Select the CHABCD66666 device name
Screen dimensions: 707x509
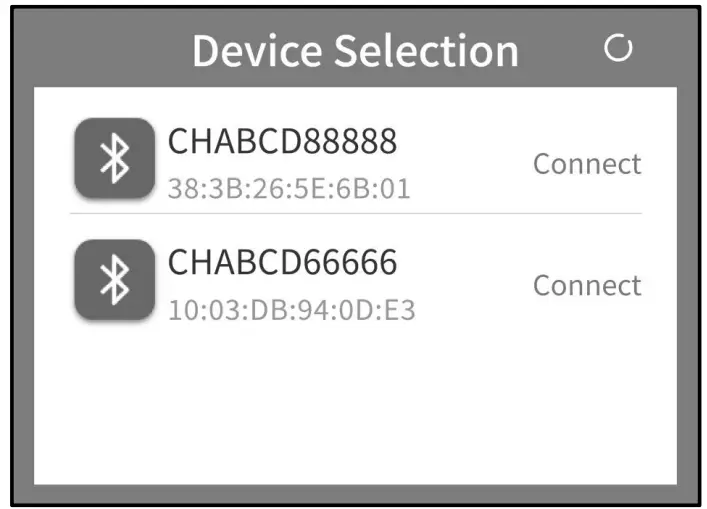[x=282, y=263]
